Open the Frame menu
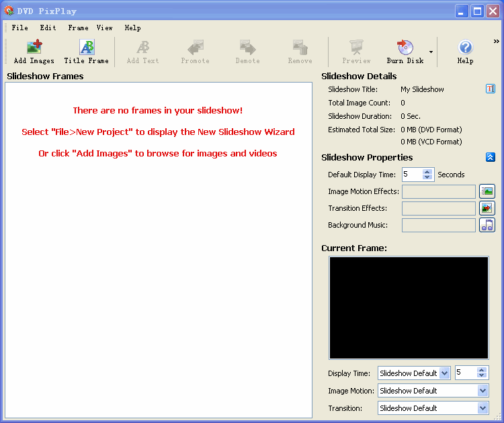The width and height of the screenshot is (504, 423). click(78, 28)
